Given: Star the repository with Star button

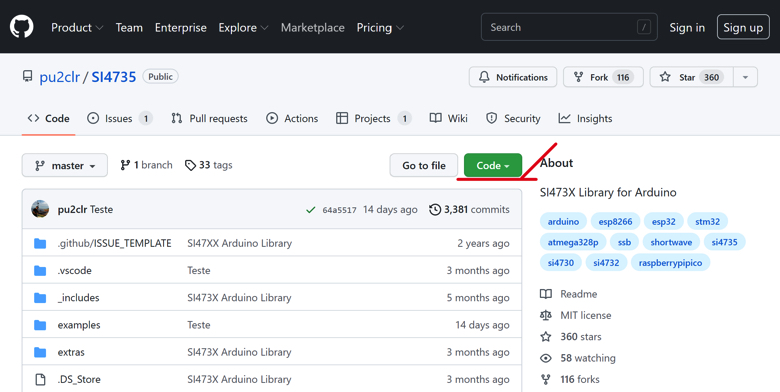Looking at the screenshot, I should pos(691,77).
